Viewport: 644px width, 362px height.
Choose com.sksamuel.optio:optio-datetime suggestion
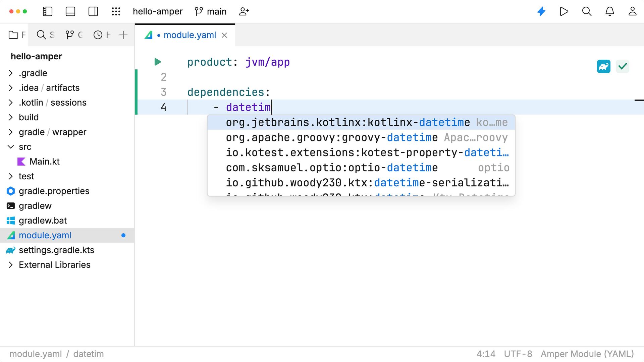pyautogui.click(x=361, y=168)
